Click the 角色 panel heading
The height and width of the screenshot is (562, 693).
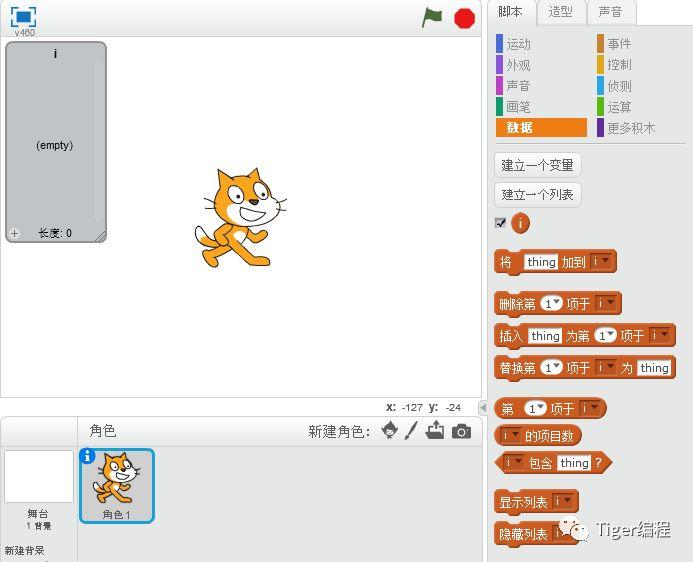click(x=103, y=430)
